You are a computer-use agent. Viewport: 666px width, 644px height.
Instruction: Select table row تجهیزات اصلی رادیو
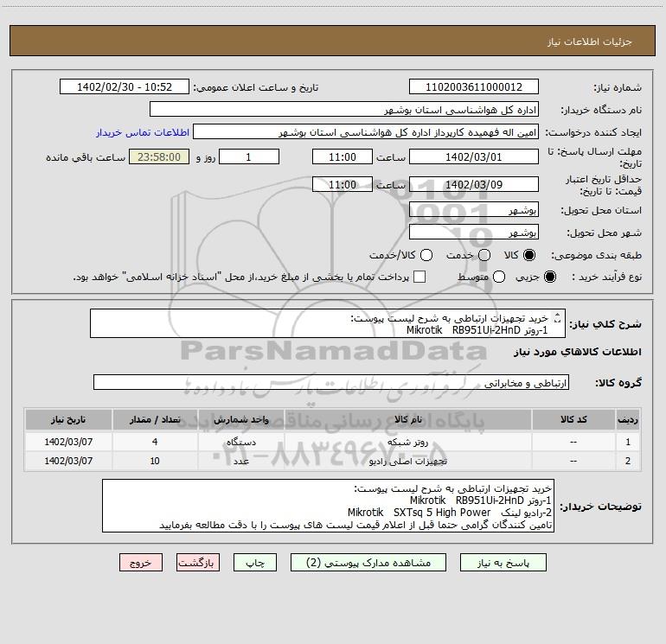pos(333,461)
